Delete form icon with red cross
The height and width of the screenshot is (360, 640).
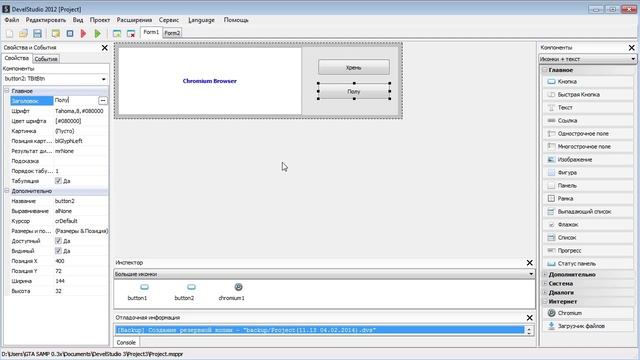(x=131, y=33)
